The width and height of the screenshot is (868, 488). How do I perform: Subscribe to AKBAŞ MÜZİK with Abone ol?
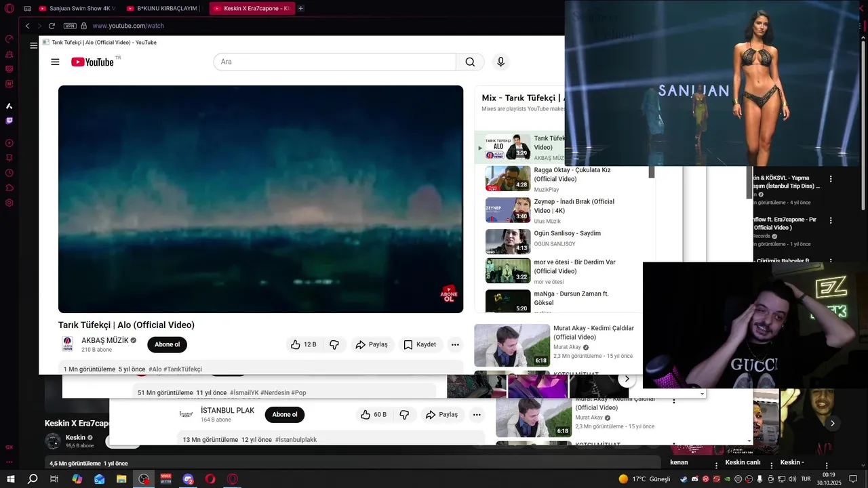(x=167, y=344)
